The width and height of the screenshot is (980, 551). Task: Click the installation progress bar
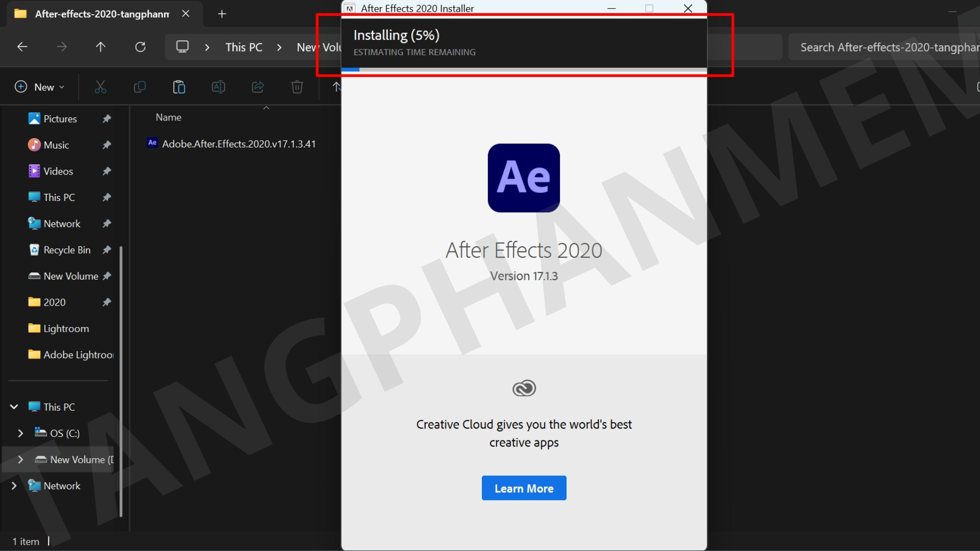524,69
